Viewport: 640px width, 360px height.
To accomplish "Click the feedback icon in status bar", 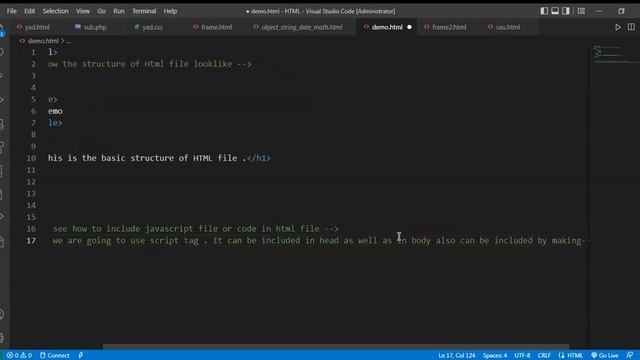I will 630,356.
